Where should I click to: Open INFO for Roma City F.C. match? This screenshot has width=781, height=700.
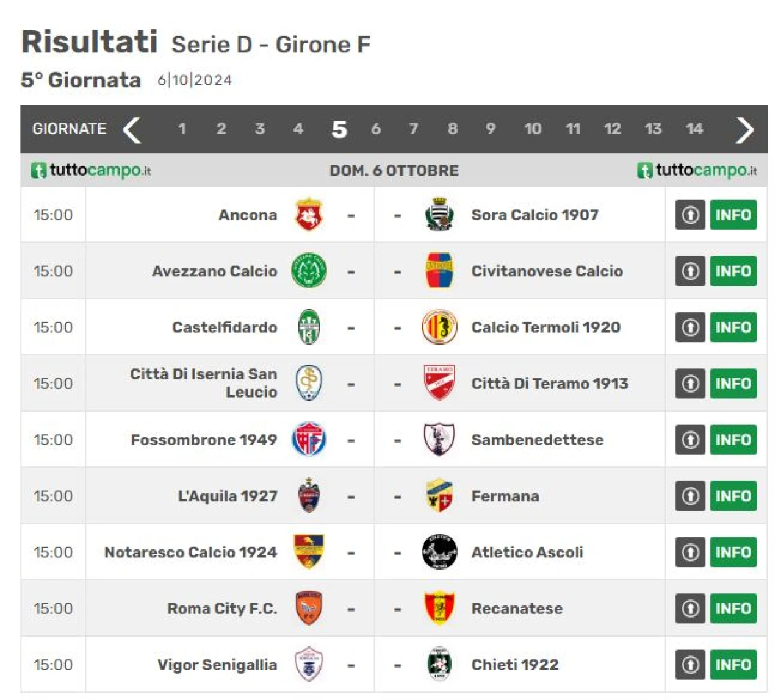[733, 608]
